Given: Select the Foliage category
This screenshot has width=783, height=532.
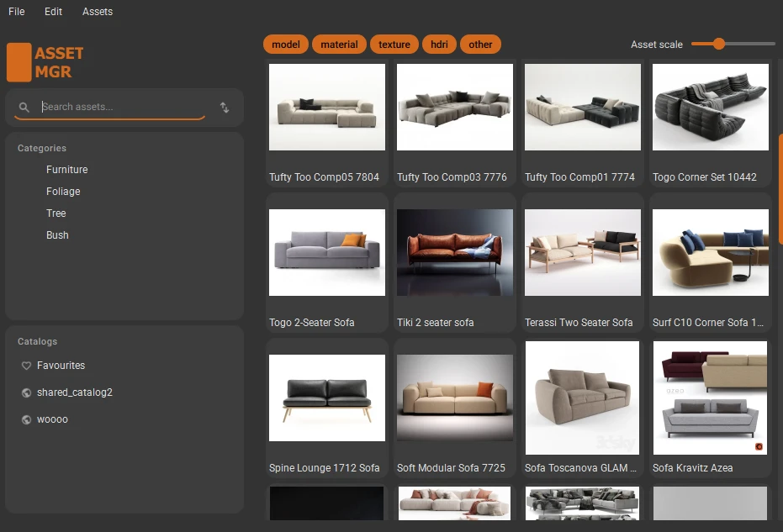Looking at the screenshot, I should click(63, 192).
